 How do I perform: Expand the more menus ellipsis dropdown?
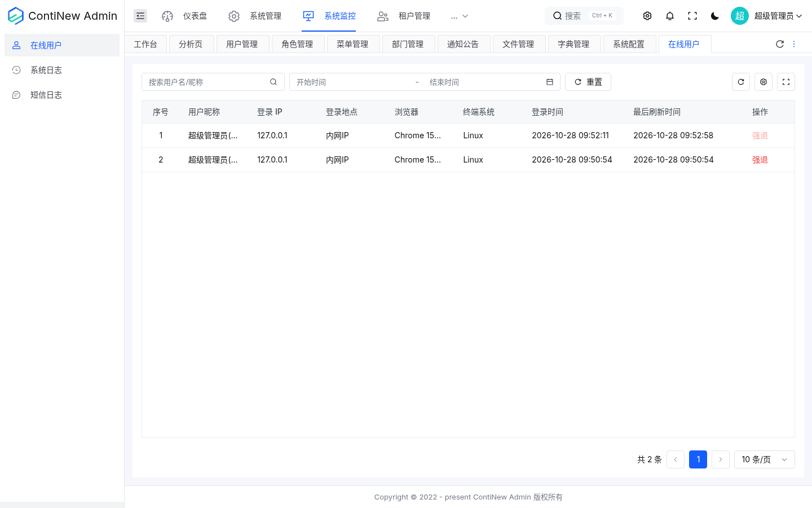point(460,16)
